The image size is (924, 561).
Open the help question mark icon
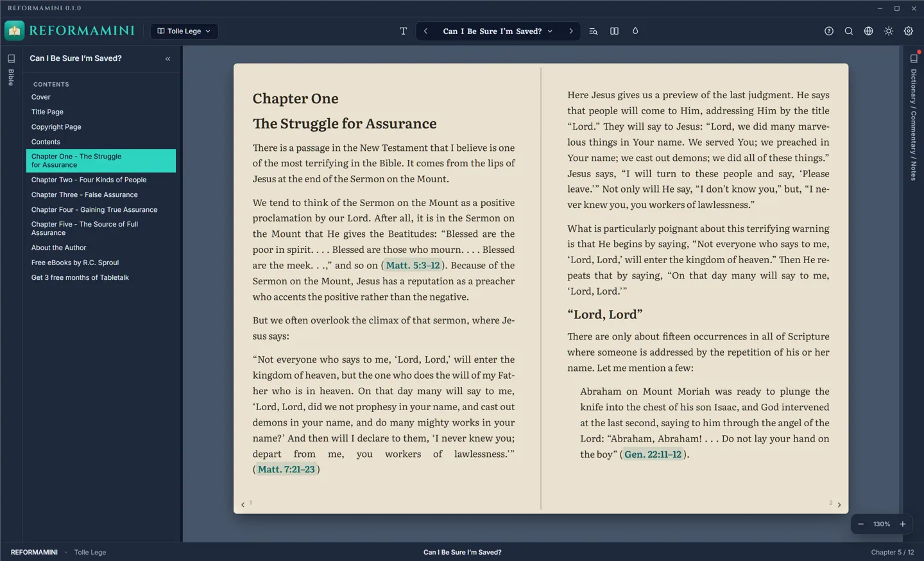829,31
